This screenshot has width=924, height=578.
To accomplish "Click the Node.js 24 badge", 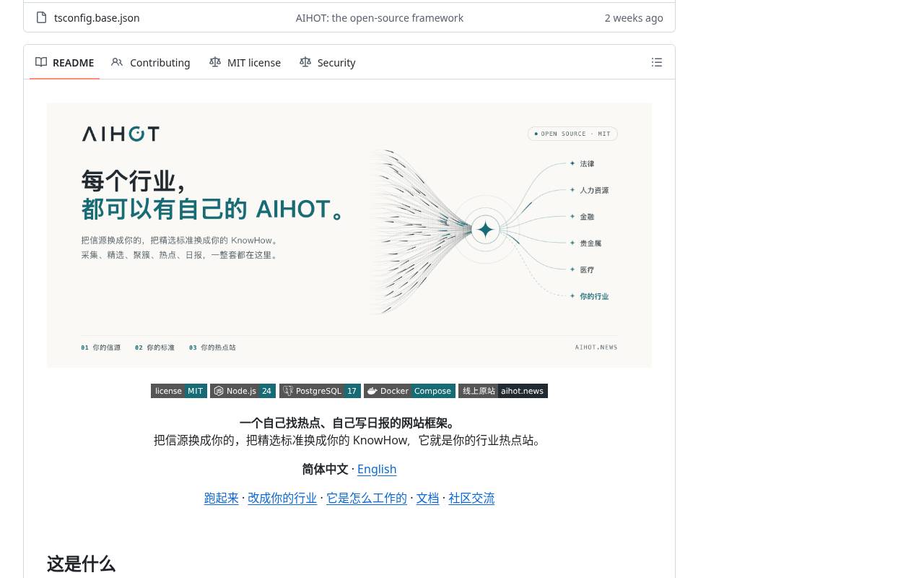I will pyautogui.click(x=243, y=391).
